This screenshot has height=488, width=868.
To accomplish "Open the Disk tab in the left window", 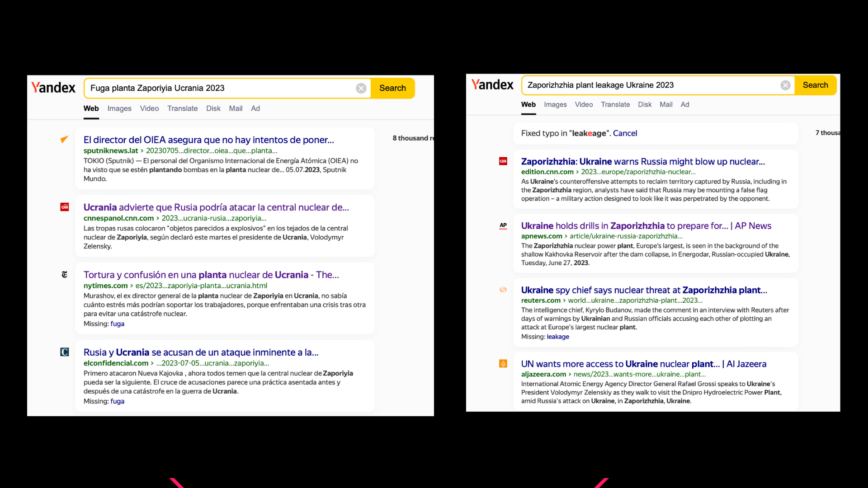I will coord(213,108).
